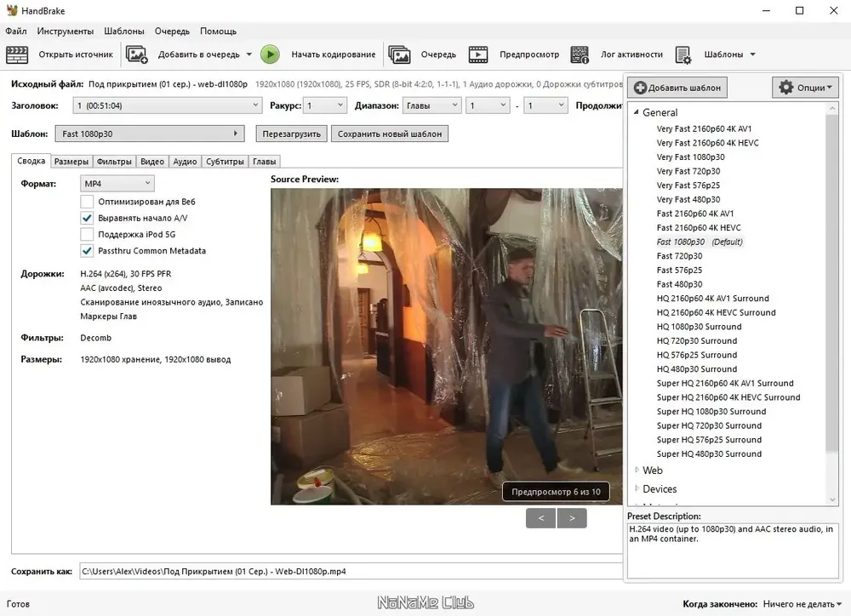The width and height of the screenshot is (851, 616).
Task: Uncheck the Align A/V Start checkbox
Action: 87,218
